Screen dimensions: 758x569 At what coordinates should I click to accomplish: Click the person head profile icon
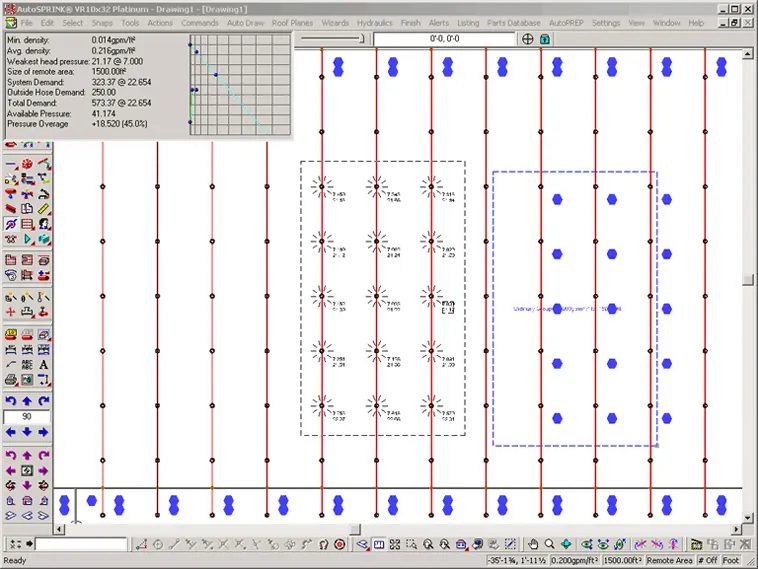[44, 224]
